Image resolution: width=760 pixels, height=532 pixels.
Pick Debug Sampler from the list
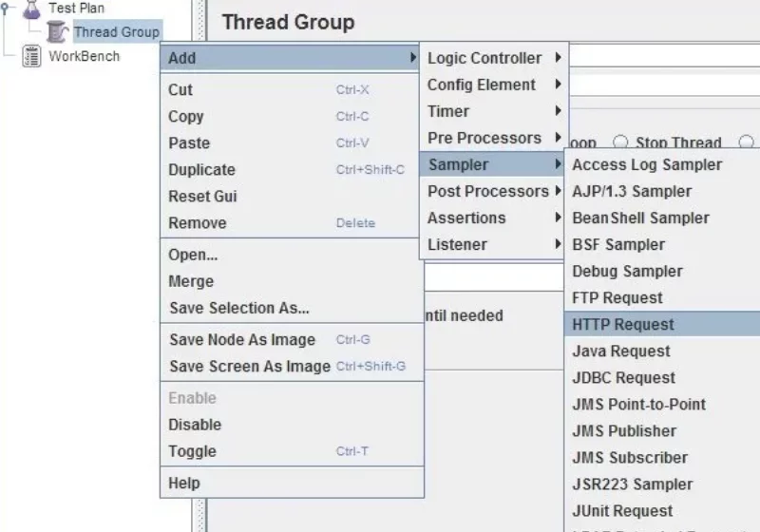pos(627,271)
